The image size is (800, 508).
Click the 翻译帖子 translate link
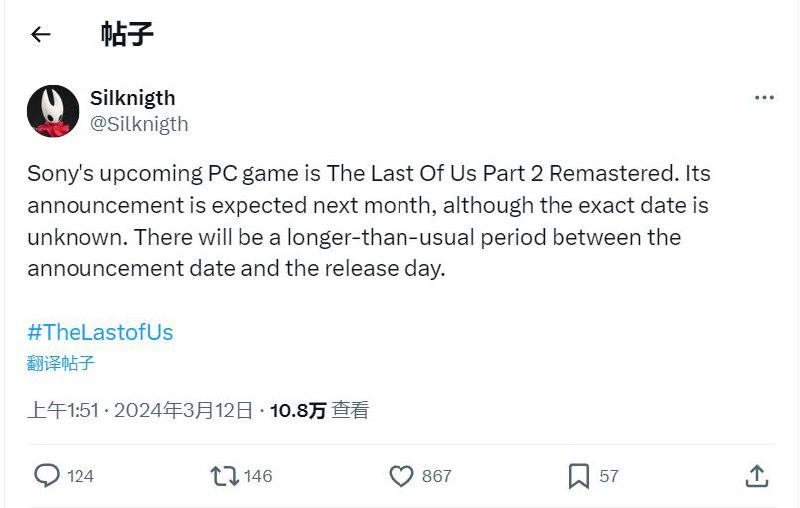point(61,363)
